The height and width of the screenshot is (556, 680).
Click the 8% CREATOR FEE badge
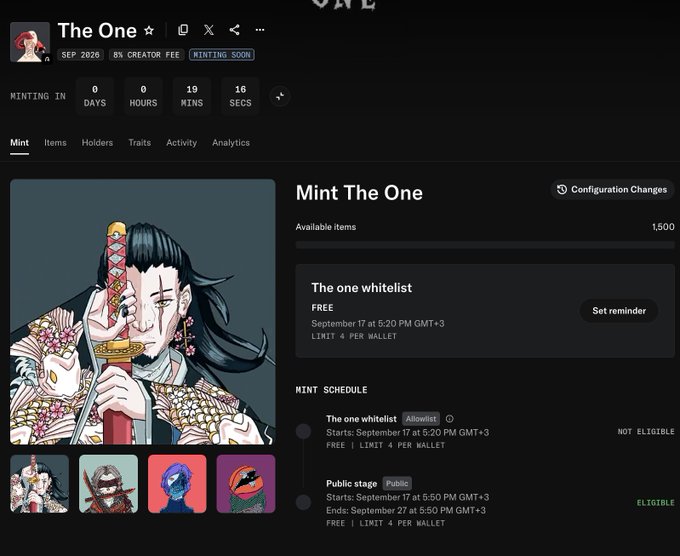click(147, 55)
